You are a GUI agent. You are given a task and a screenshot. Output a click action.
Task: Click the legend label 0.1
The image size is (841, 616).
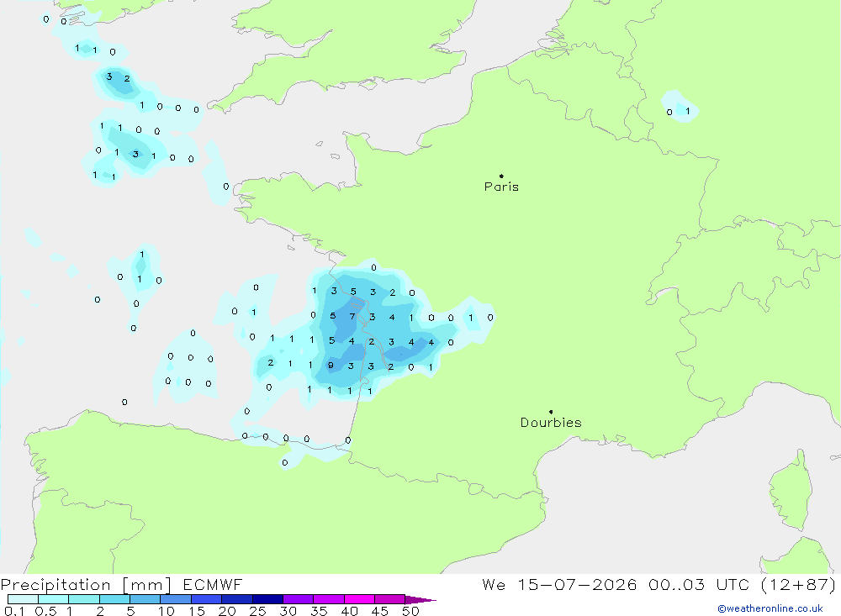[14, 611]
